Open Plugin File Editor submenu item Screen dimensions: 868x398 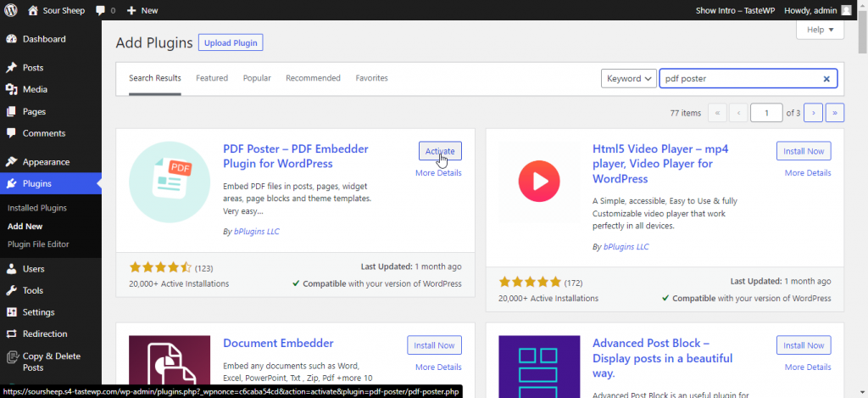coord(38,244)
